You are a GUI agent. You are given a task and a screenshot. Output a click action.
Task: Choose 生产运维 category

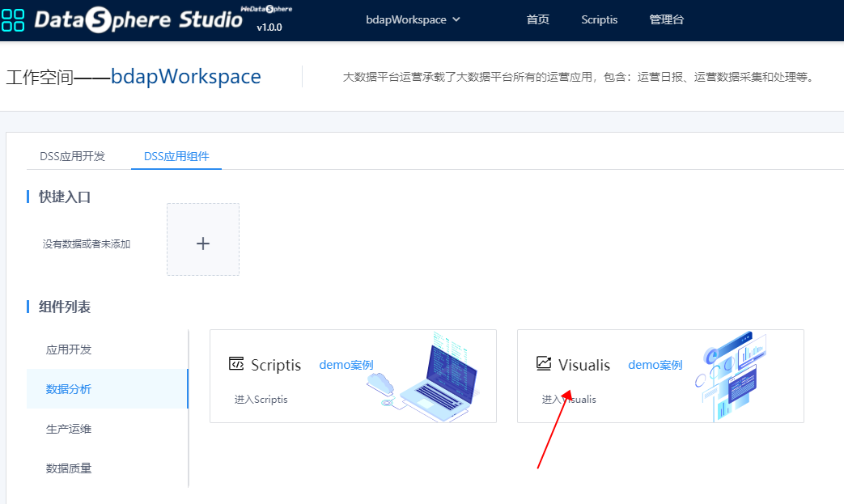tap(69, 429)
